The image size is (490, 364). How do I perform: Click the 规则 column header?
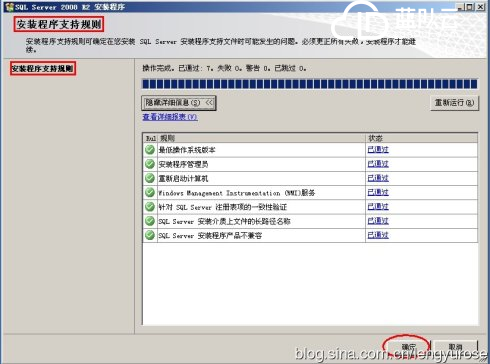click(262, 138)
